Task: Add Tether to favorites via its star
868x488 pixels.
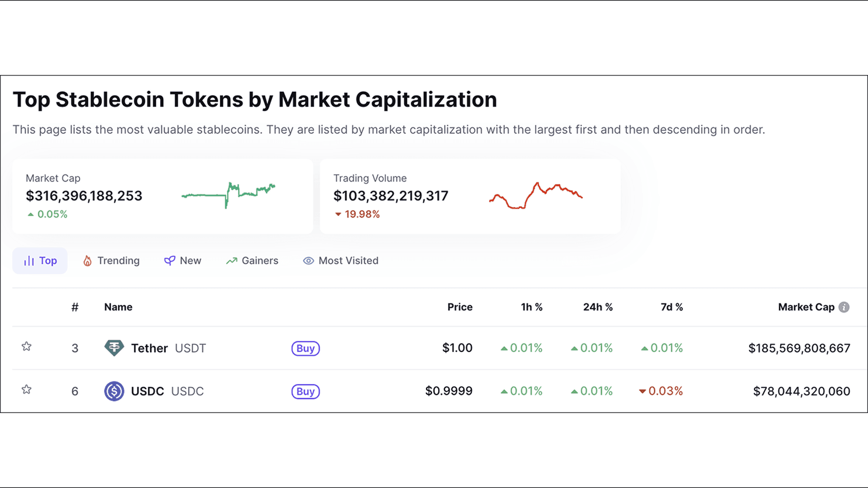Action: [26, 347]
